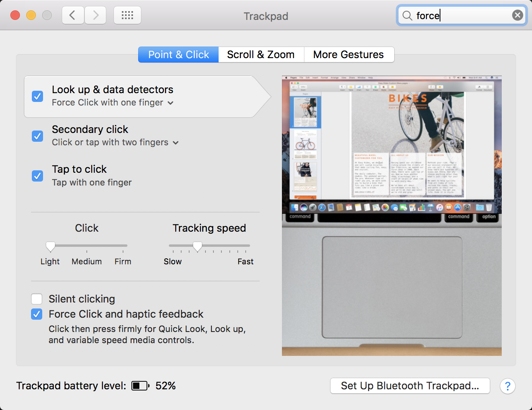The height and width of the screenshot is (410, 532).
Task: Show all preferences grid button
Action: (127, 16)
